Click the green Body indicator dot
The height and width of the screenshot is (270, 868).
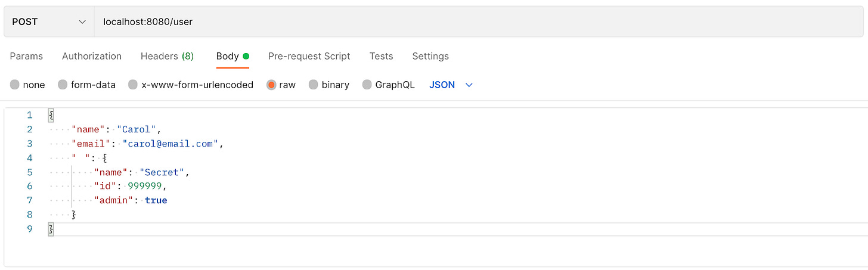(x=246, y=56)
